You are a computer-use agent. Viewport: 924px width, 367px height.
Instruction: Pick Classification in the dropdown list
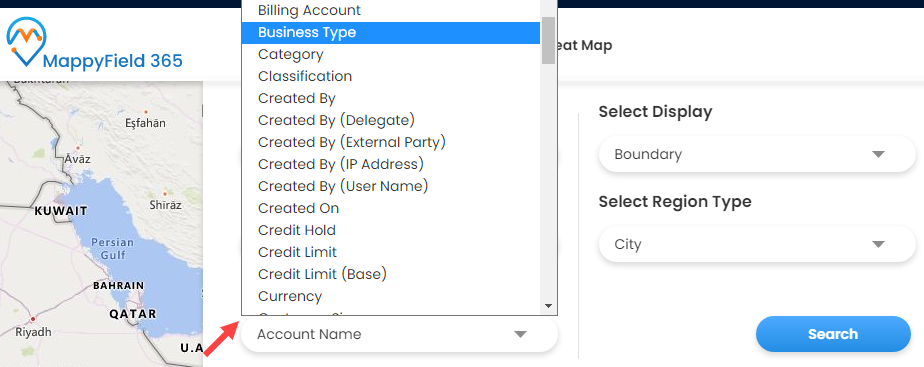click(x=391, y=77)
